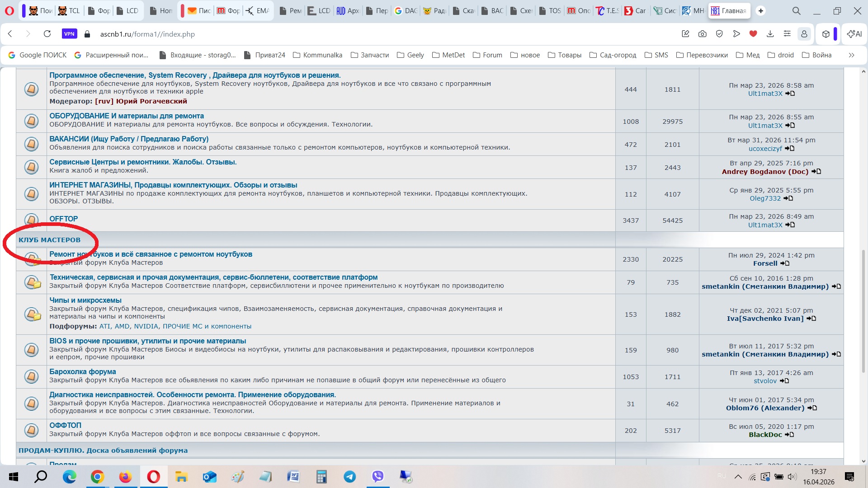
Task: Click the Opera snapshot camera icon
Action: click(702, 34)
